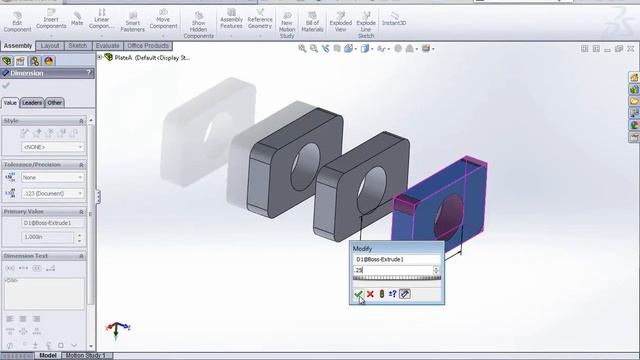The image size is (640, 360).
Task: Click the center justify text icon
Action: 23,319
